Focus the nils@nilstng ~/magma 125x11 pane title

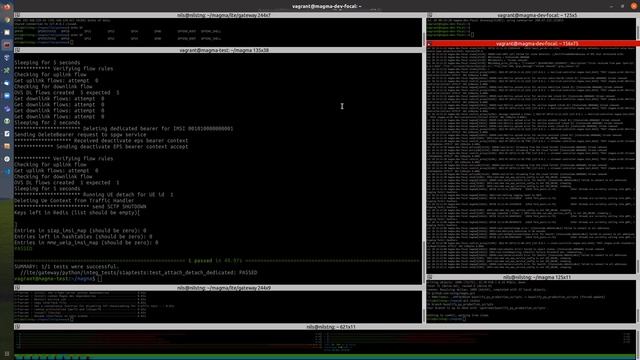coord(537,277)
